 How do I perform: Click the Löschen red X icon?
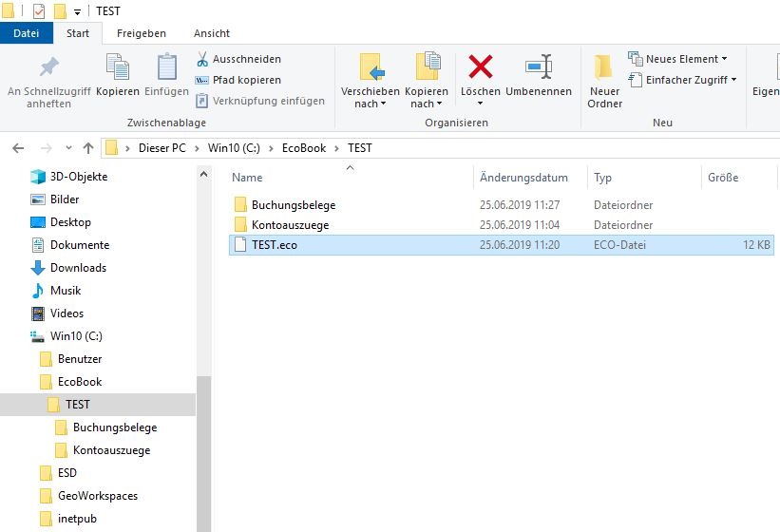(x=481, y=67)
